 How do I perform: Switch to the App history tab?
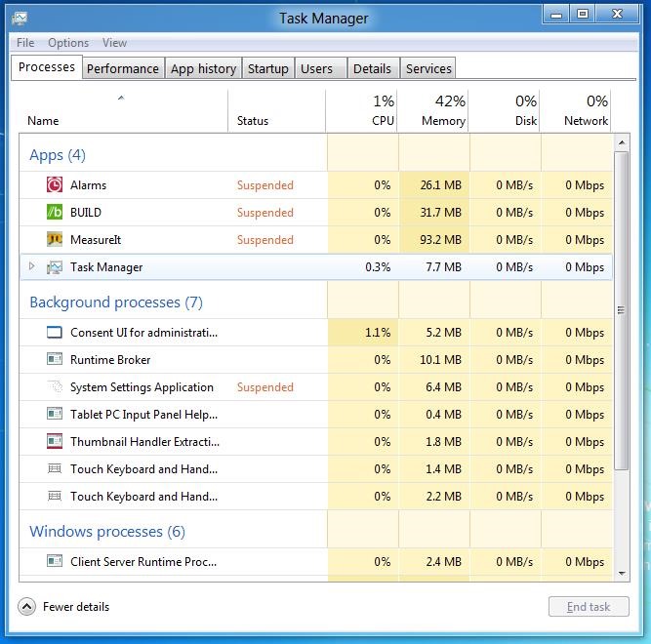(x=203, y=68)
